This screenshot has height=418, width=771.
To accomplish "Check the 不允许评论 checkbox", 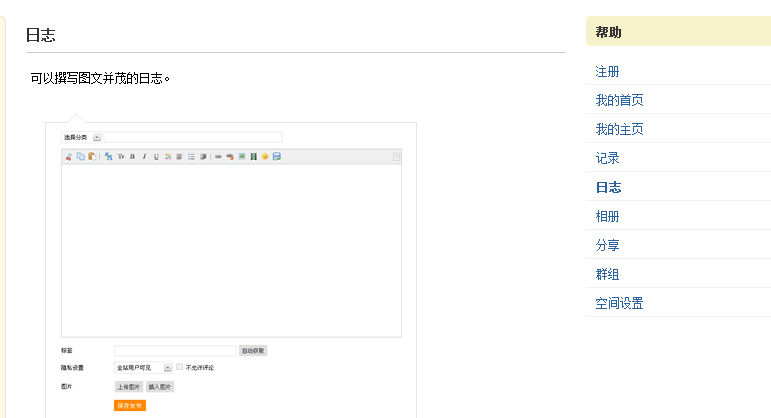I will click(180, 367).
